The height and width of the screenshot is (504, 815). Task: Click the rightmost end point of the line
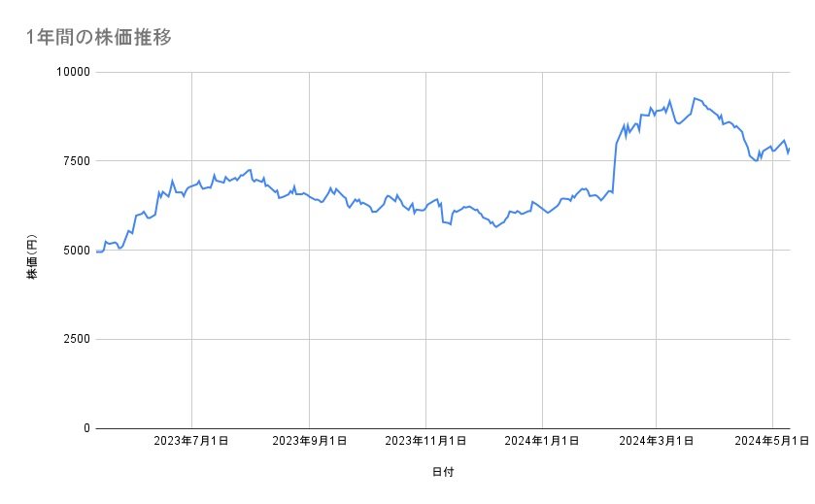[790, 149]
